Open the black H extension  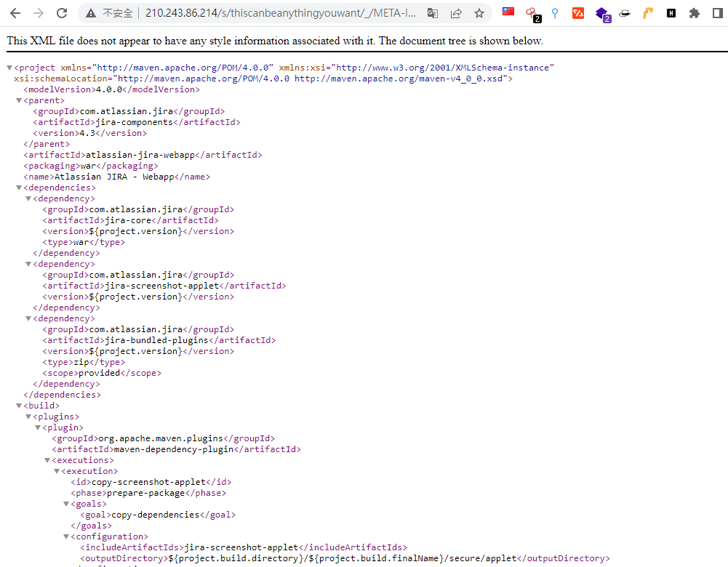point(671,13)
